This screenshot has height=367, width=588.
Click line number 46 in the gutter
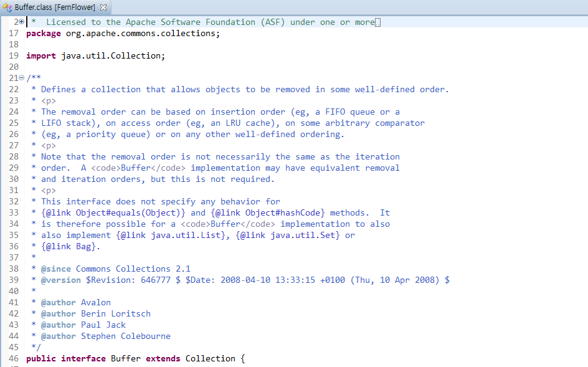[14, 359]
